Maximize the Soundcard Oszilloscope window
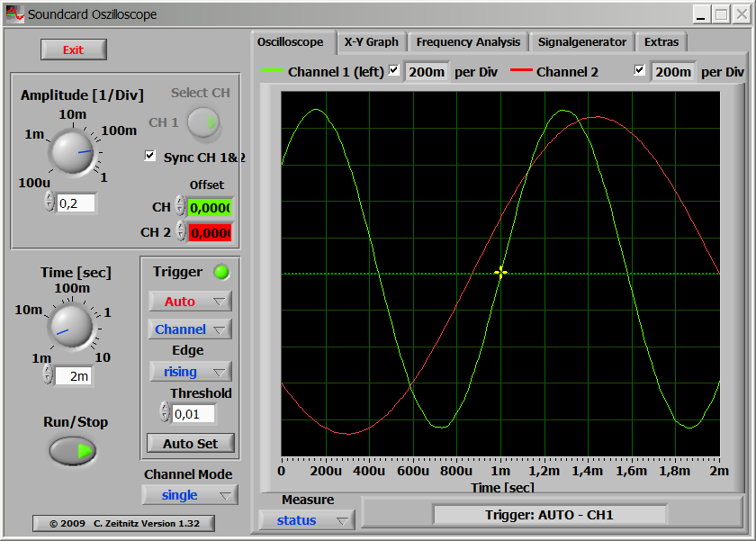This screenshot has width=756, height=541. [x=722, y=14]
